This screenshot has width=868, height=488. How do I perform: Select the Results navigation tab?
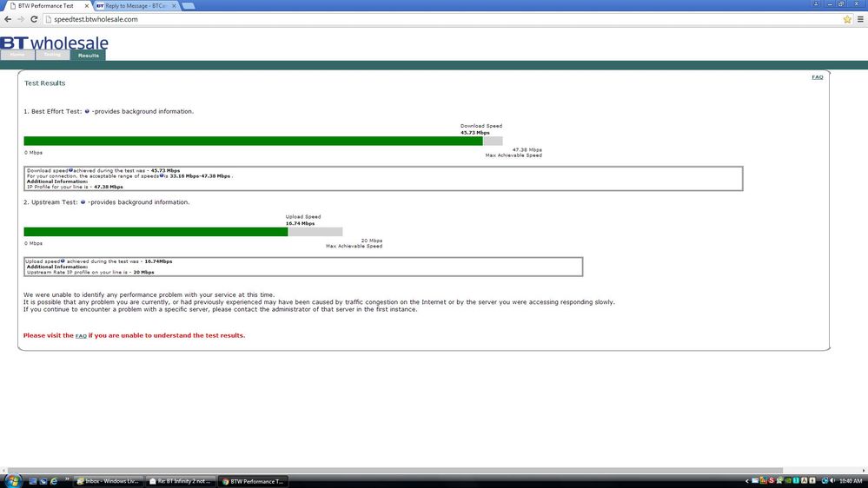[88, 56]
